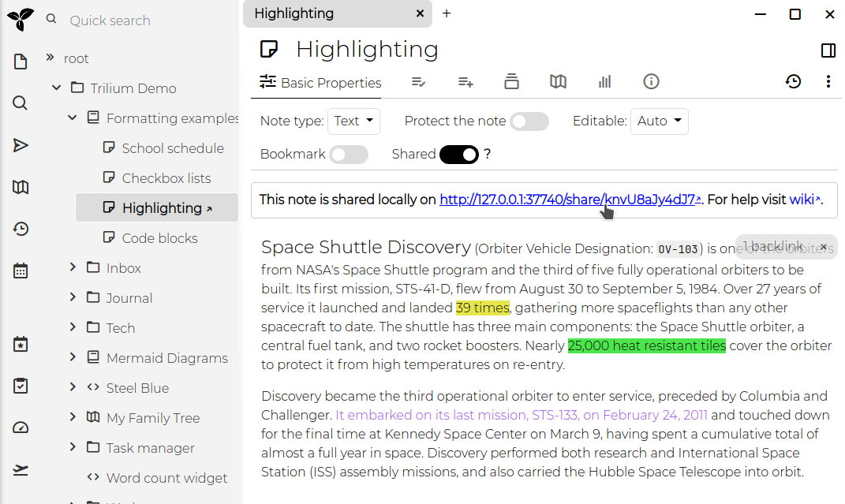Enable the Protect the note switch

[529, 121]
